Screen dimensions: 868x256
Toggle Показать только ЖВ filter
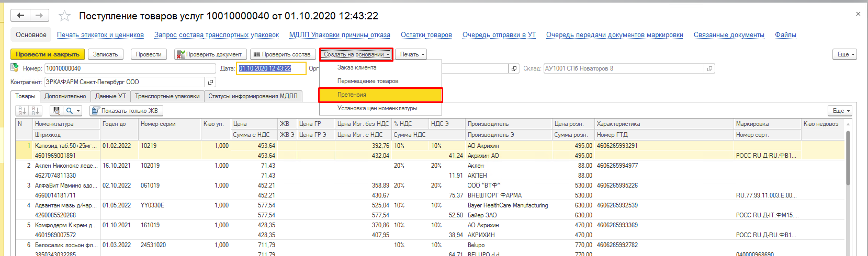click(126, 111)
